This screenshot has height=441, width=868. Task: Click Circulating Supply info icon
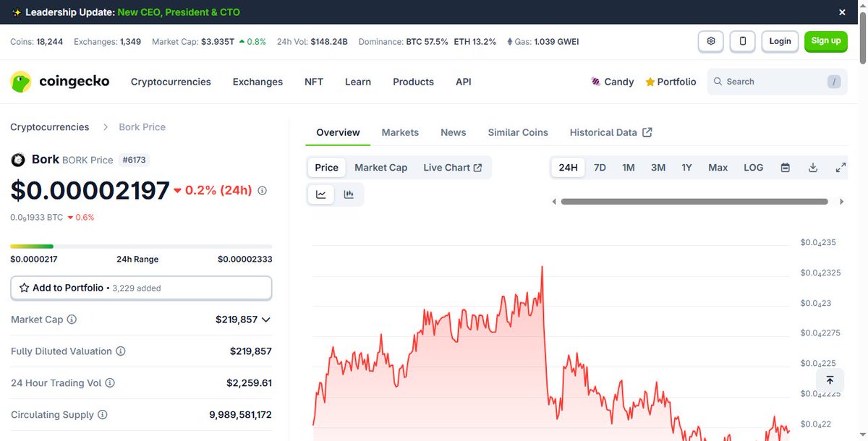pos(103,415)
